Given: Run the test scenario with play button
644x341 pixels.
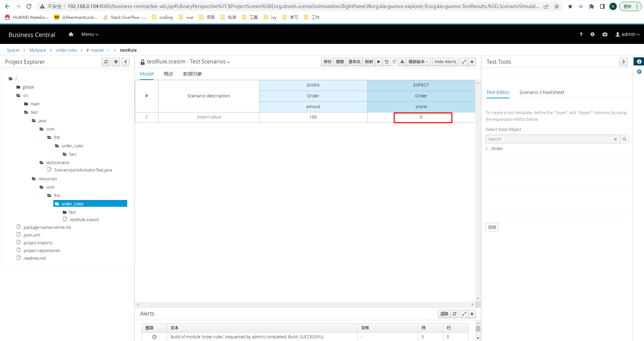Looking at the screenshot, I should pyautogui.click(x=379, y=62).
